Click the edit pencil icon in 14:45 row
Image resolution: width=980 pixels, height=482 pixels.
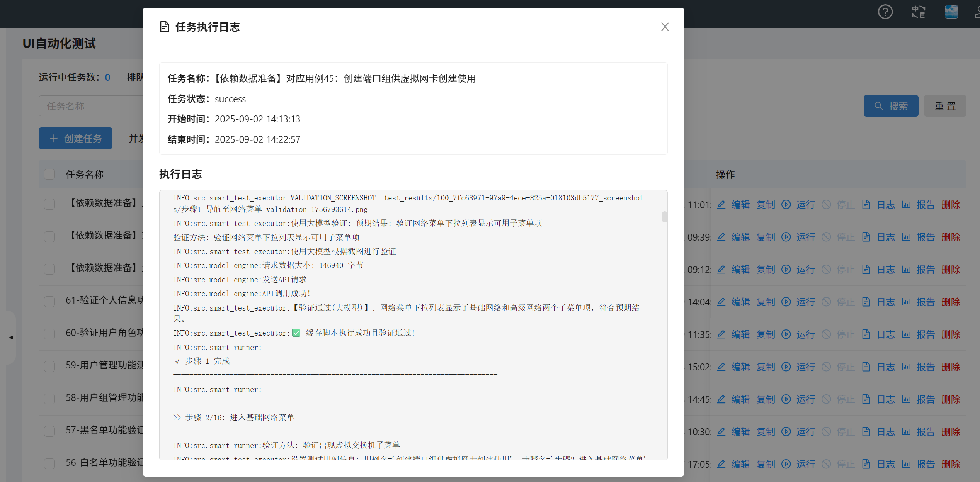[x=721, y=399]
